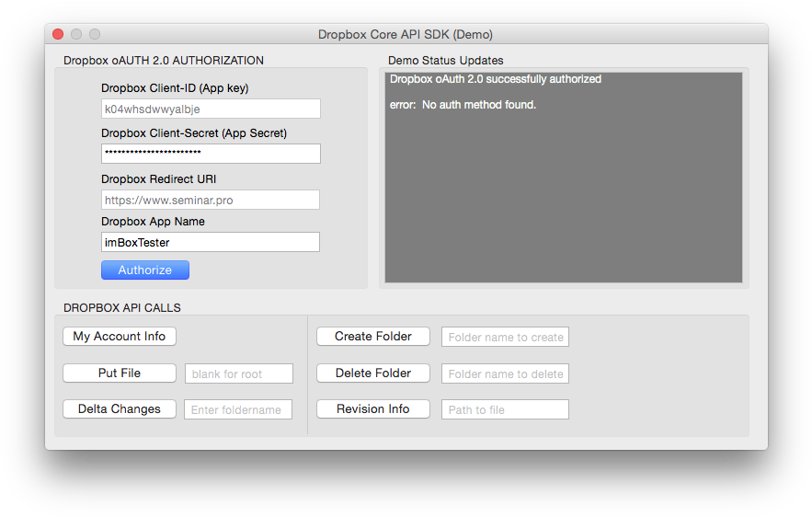Screen dimensions: 812x517
Task: Click the 'Dropbox oAUTH 2.0 AUTHORIZATION' heading
Action: coord(164,61)
